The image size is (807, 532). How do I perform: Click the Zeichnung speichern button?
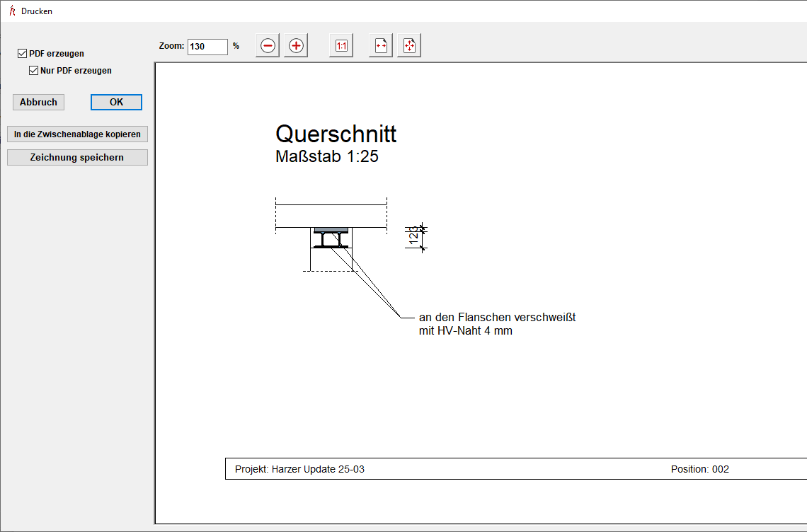(x=77, y=158)
